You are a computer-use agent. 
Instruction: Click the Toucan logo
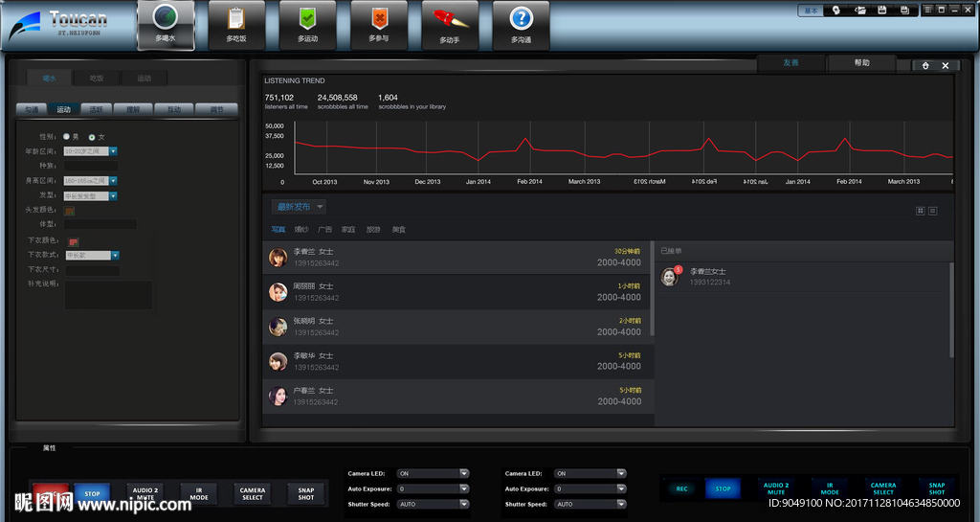(x=57, y=25)
